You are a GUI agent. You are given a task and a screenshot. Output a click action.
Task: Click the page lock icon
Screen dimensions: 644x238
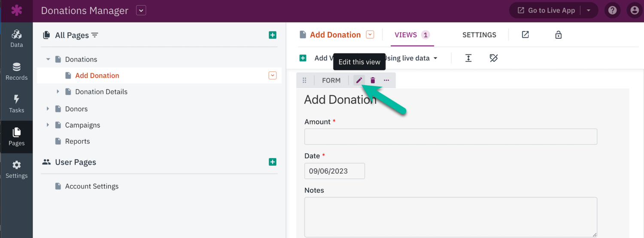pos(558,35)
